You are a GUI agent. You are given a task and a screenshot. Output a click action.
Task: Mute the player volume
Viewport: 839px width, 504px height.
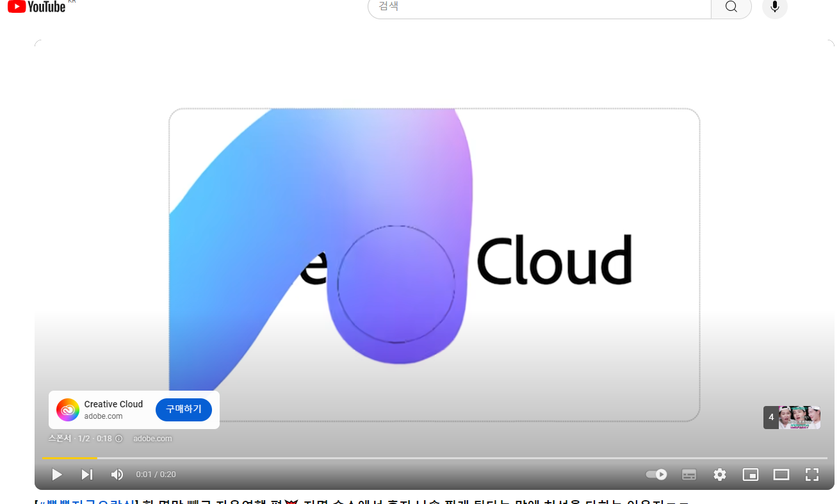coord(117,475)
